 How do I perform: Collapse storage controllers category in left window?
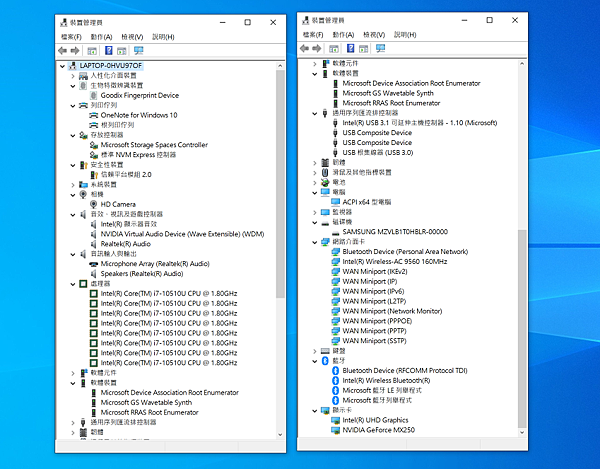point(73,135)
